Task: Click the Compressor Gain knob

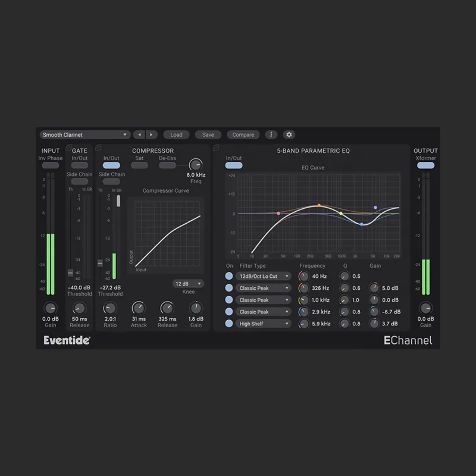Action: (x=196, y=308)
